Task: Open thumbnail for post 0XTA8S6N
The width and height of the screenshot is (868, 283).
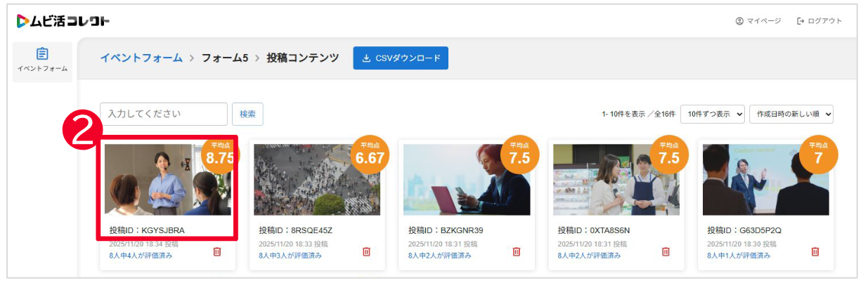Action: point(616,180)
